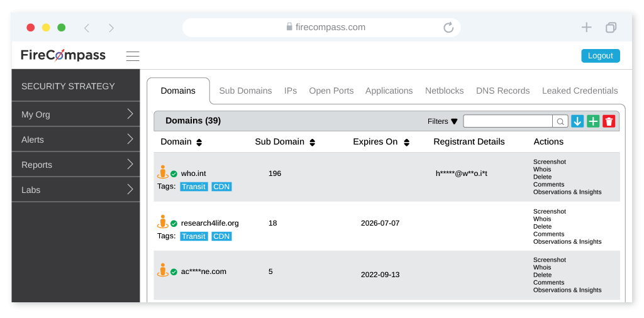Click the green check icon beside who.int
The height and width of the screenshot is (318, 644).
[174, 174]
